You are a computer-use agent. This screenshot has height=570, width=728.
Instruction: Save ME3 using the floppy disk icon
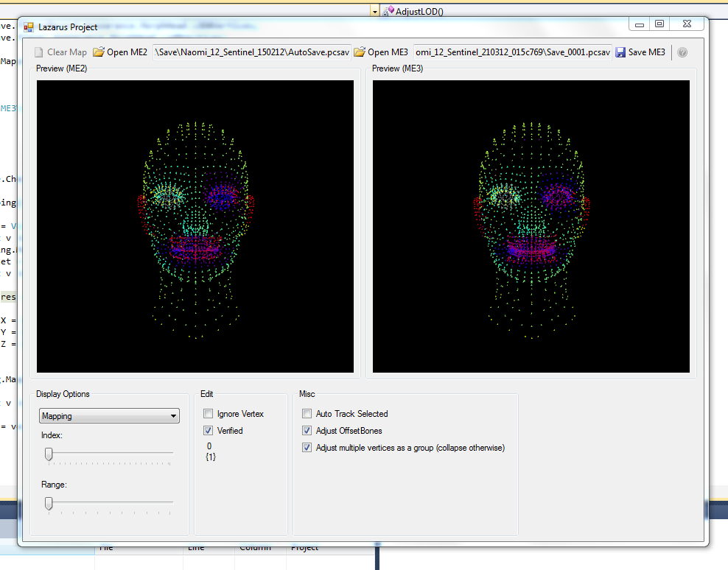(620, 52)
